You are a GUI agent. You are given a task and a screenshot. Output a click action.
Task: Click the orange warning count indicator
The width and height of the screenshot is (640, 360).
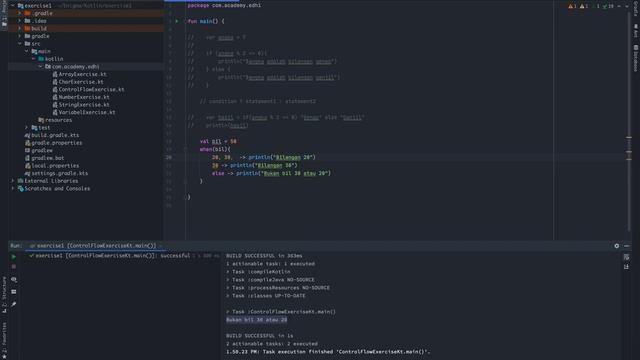tap(572, 6)
